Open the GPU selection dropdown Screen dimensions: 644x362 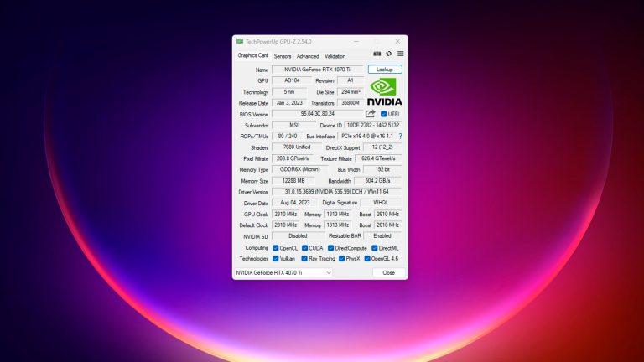pos(283,272)
